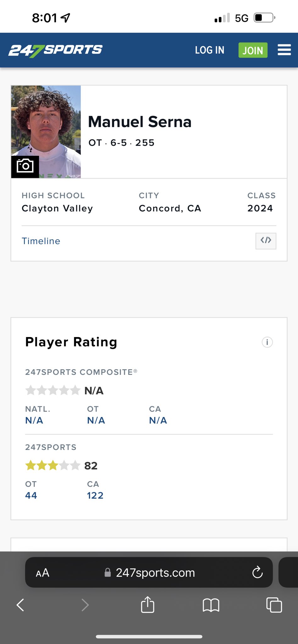Tap the Safari share icon
Image resolution: width=298 pixels, height=644 pixels.
click(148, 604)
